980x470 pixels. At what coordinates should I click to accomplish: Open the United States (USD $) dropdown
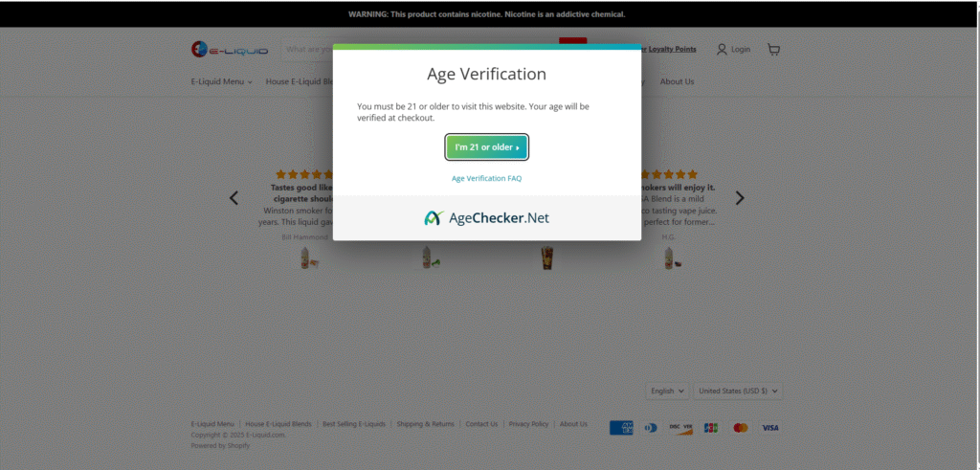tap(738, 392)
